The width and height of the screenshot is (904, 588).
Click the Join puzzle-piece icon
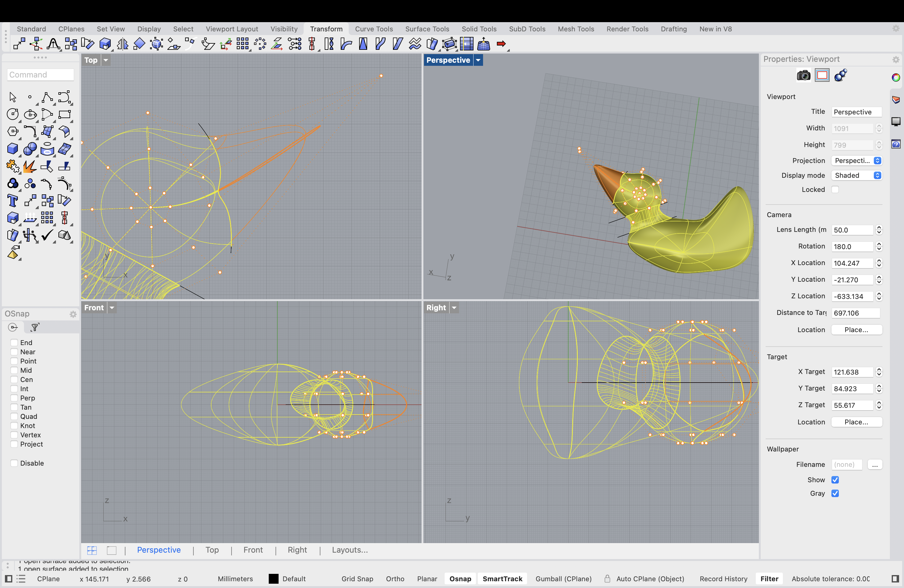pos(13,166)
